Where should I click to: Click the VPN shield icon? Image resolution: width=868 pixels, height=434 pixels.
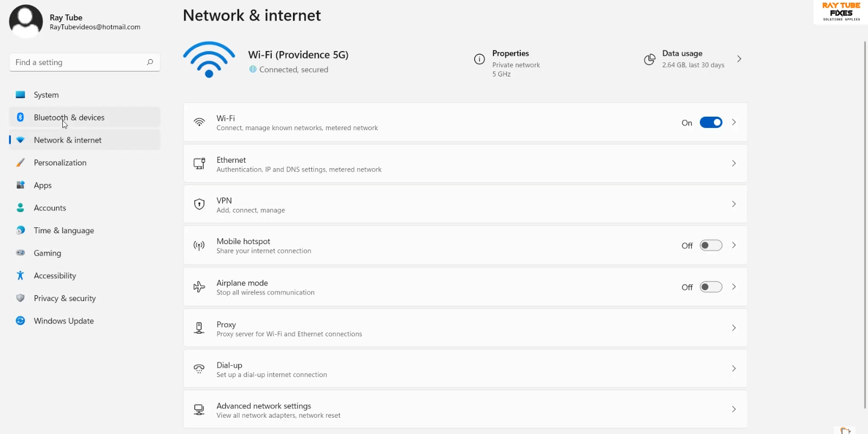coord(199,205)
